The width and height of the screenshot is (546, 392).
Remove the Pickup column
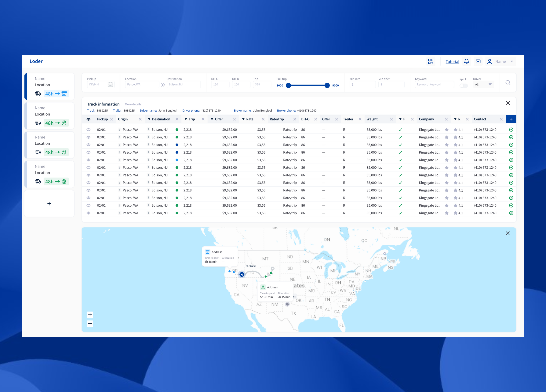(x=111, y=119)
